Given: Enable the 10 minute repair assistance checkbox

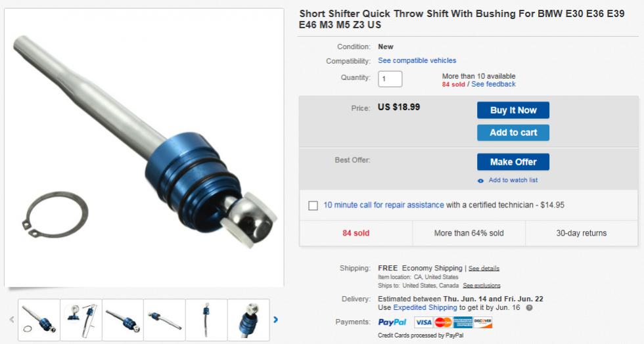Looking at the screenshot, I should (x=313, y=205).
